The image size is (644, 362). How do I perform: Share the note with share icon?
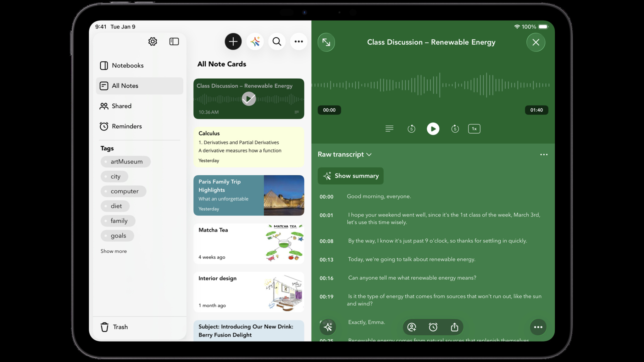click(454, 327)
